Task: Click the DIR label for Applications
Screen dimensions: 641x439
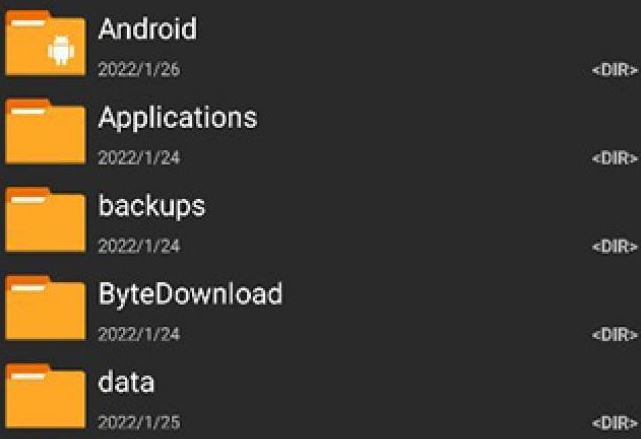Action: tap(614, 159)
